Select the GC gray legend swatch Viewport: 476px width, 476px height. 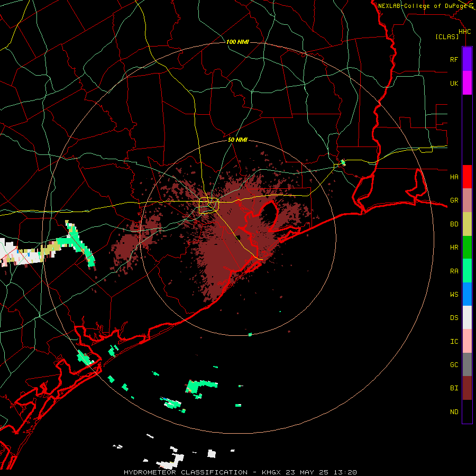(467, 364)
